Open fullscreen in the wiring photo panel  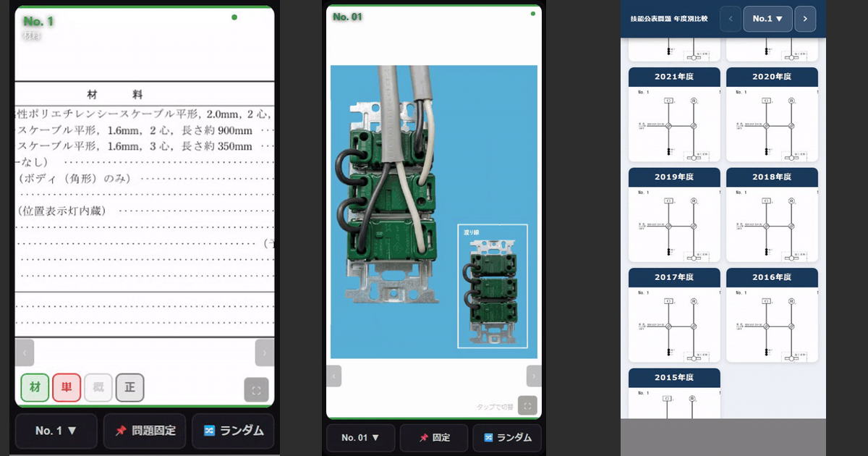[x=528, y=405]
